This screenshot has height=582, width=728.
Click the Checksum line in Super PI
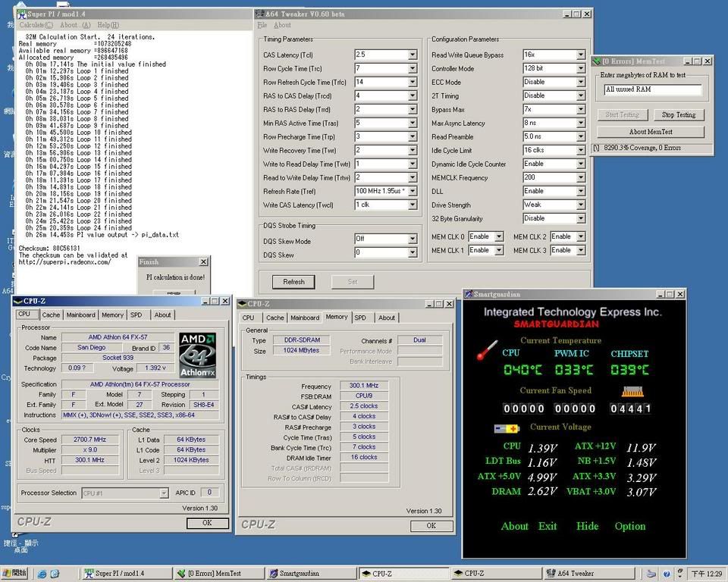tap(49, 249)
